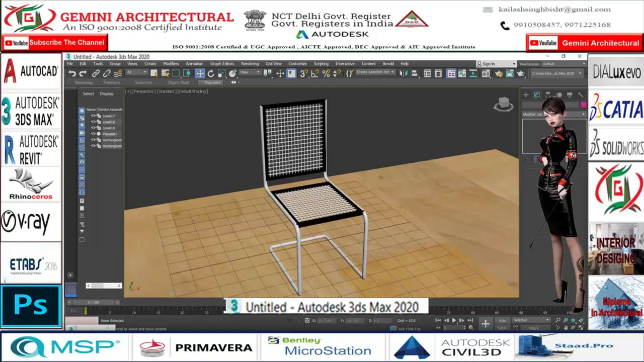644x362 pixels.
Task: Open the Rectangular Selection Region flyout
Action: pos(176,74)
